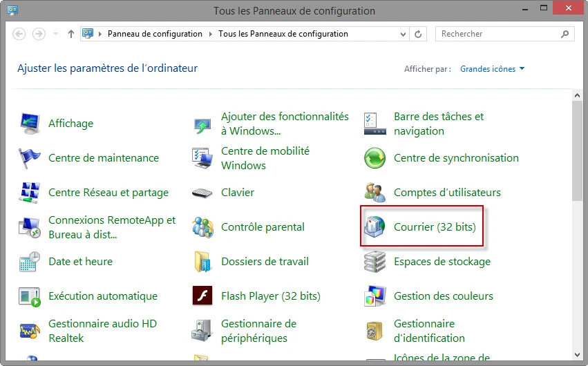Click the vertical scrollbar down arrow
Viewport: 588px width, 366px height.
pos(577,360)
